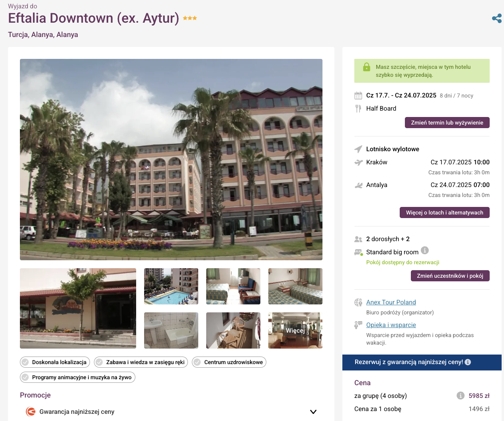Click the three-star hotel rating
Viewport: 504px width, 421px height.
pos(190,18)
